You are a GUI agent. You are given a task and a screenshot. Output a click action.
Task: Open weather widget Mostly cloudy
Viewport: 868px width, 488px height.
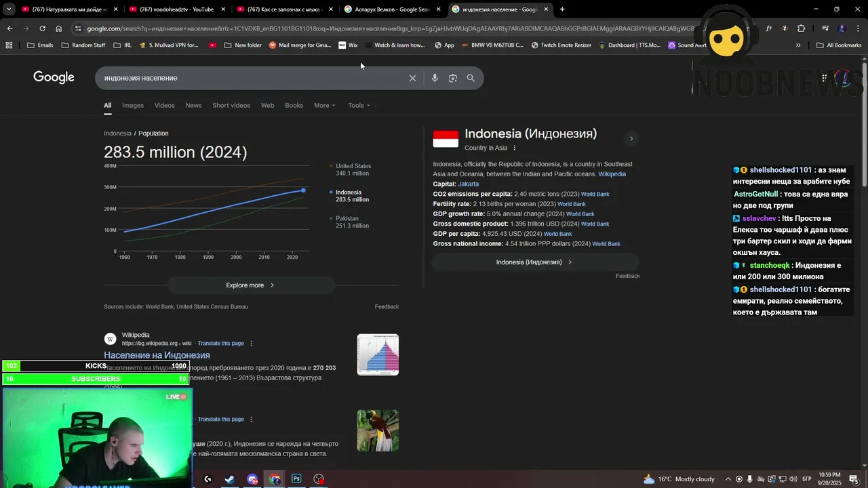pos(678,479)
